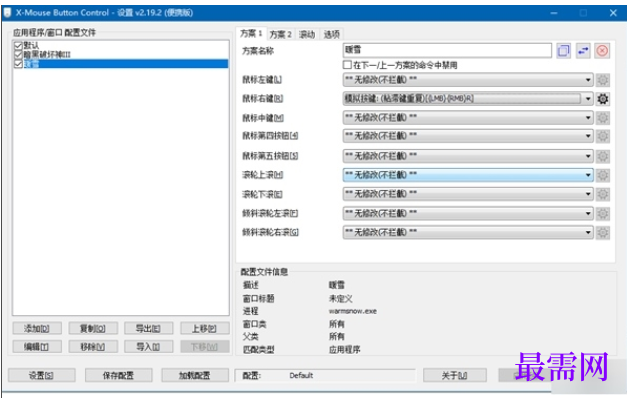This screenshot has width=627, height=398.
Task: Click the 上移 button
Action: (x=204, y=328)
